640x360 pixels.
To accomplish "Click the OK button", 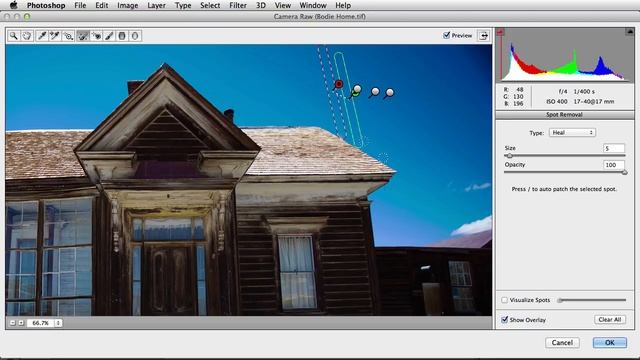I will 610,342.
